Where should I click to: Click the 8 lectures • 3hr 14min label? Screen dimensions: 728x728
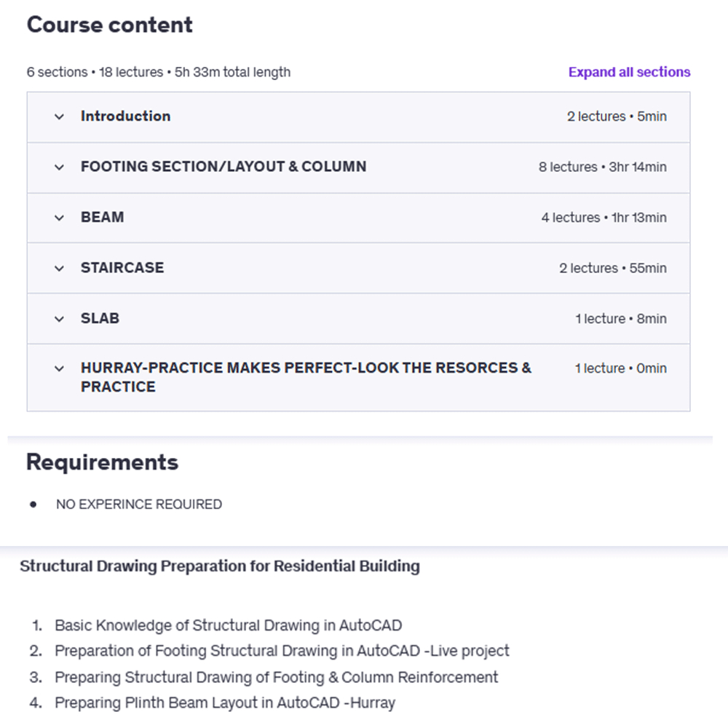(602, 167)
